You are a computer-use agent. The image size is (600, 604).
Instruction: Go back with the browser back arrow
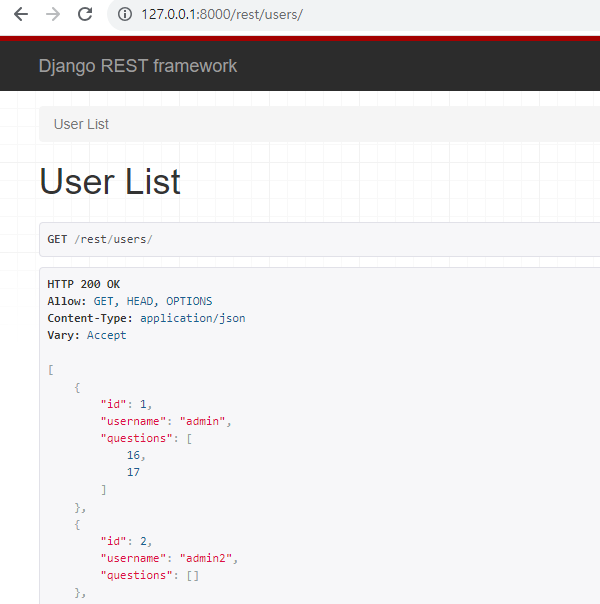tap(21, 15)
